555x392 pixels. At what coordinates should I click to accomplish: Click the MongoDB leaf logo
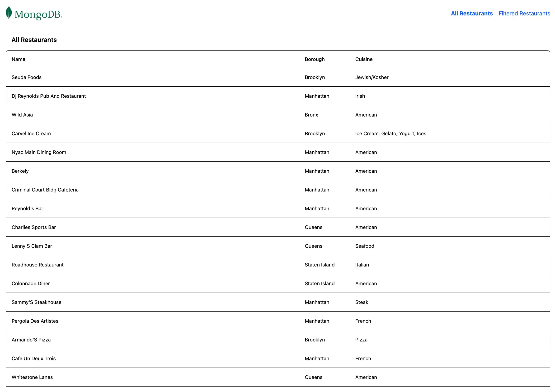point(9,13)
